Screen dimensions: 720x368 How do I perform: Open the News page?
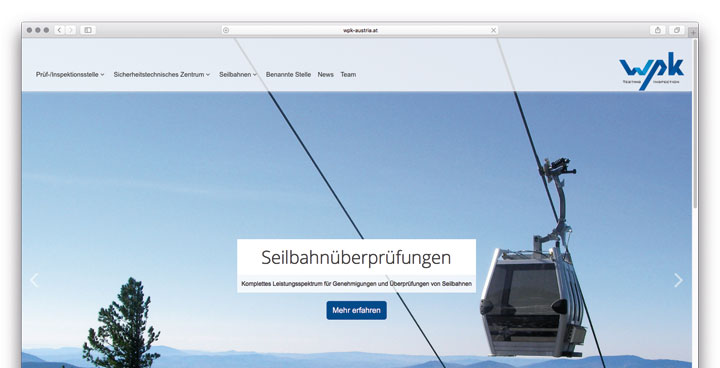[x=326, y=74]
